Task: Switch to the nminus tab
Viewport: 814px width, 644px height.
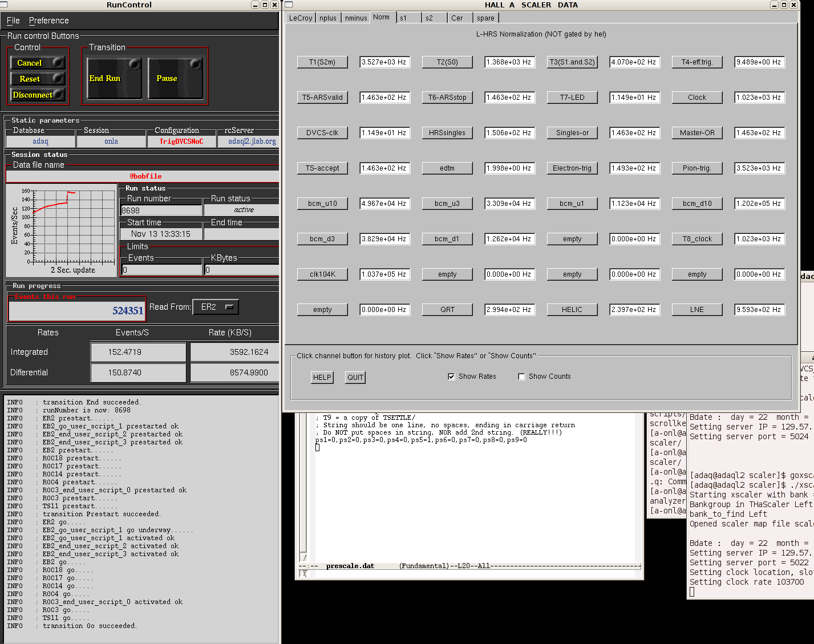Action: 356,18
